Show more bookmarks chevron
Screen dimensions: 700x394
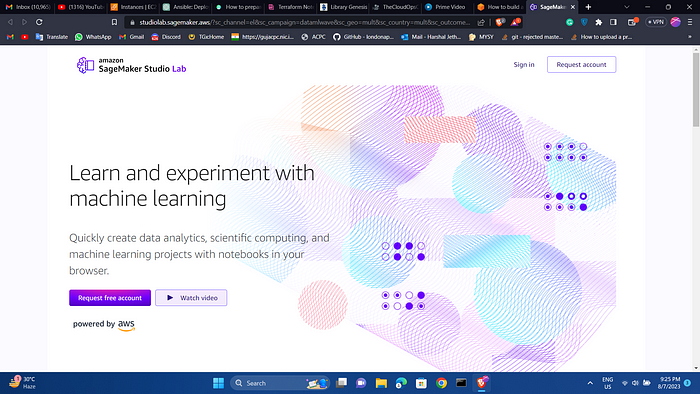(690, 37)
